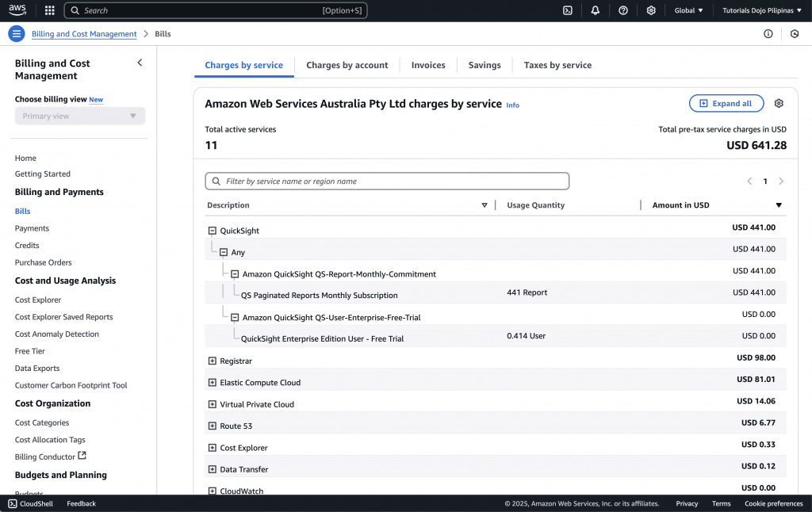Launch CloudShell from the top bar icon
Screen dimensions: 812x512
click(x=568, y=10)
